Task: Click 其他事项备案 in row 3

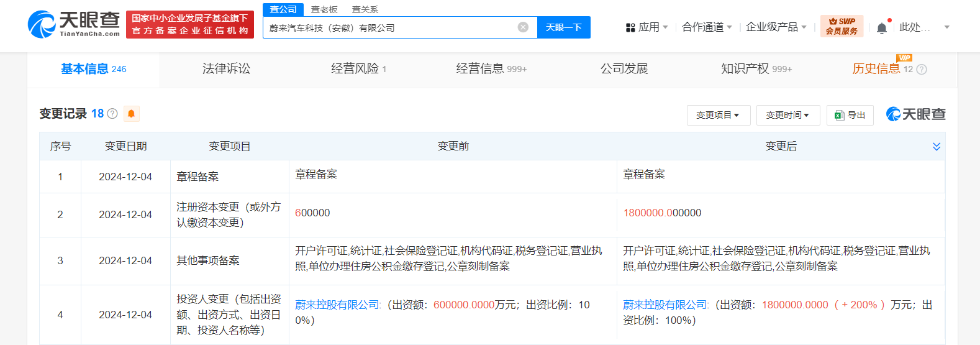Action: tap(208, 260)
